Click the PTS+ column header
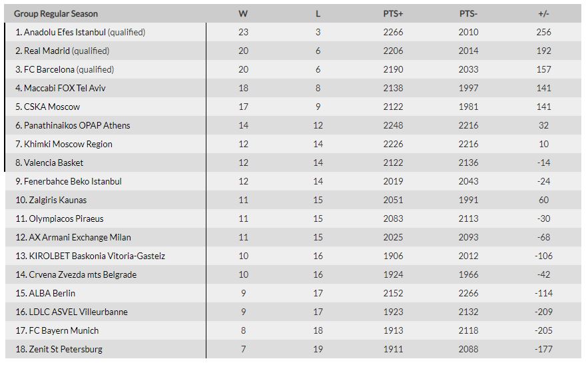588x373 pixels. click(393, 13)
